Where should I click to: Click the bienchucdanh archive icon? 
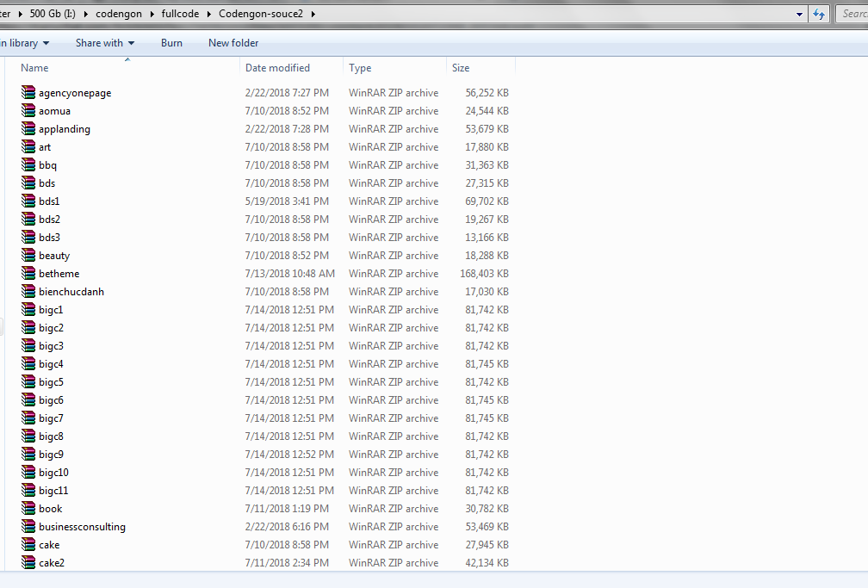[28, 291]
